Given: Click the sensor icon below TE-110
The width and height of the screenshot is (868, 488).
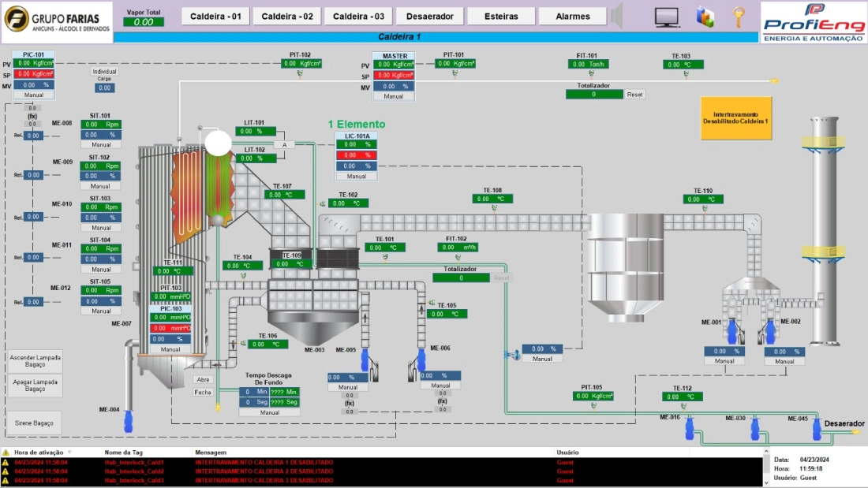Looking at the screenshot, I should click(705, 209).
